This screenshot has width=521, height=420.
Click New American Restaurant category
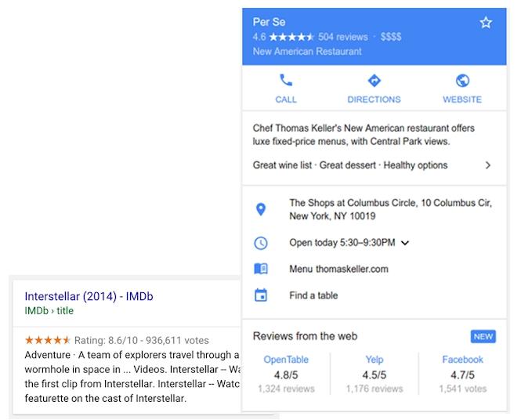coord(307,52)
